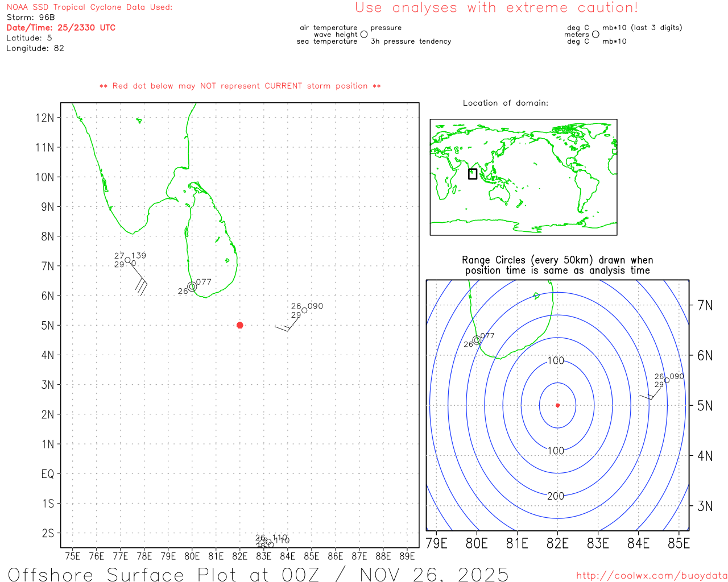Click the red center dot in range circles map
Viewport: 728px width, 582px height.
[x=557, y=405]
